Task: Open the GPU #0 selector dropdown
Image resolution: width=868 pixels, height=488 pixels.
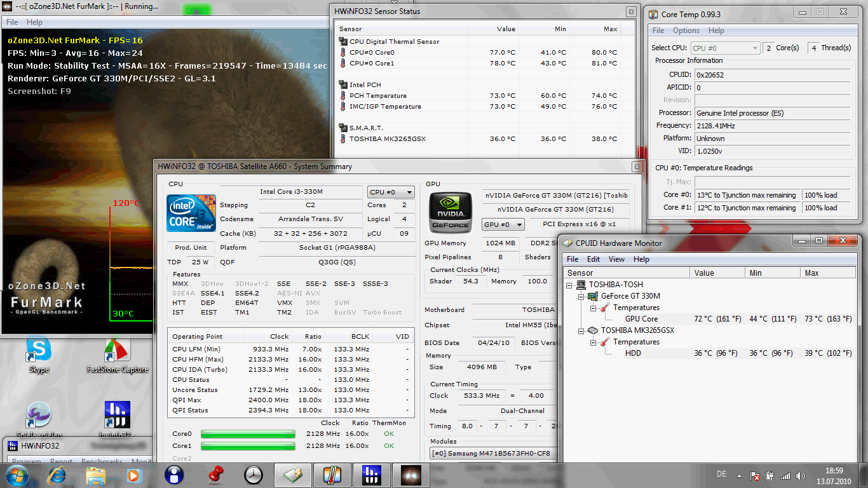Action: click(503, 224)
